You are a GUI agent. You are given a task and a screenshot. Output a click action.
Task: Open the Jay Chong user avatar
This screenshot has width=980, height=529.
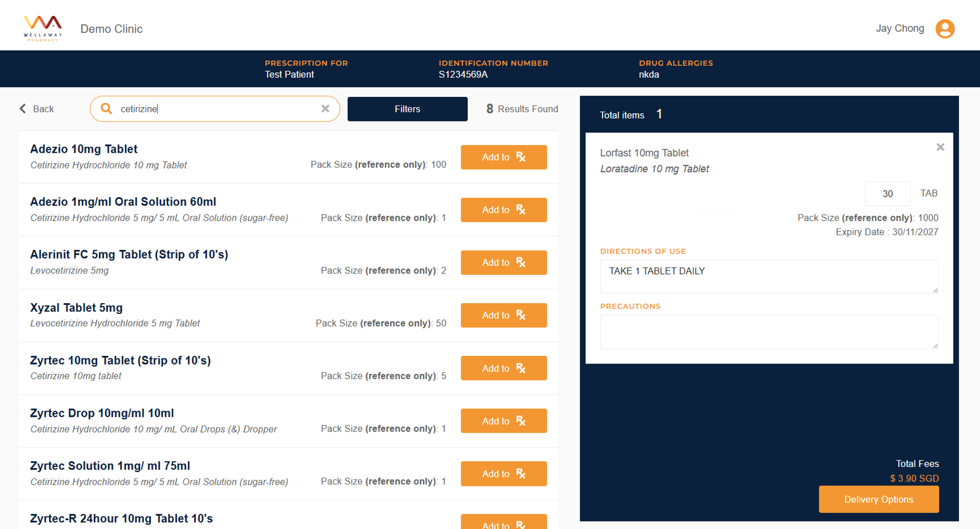coord(945,29)
